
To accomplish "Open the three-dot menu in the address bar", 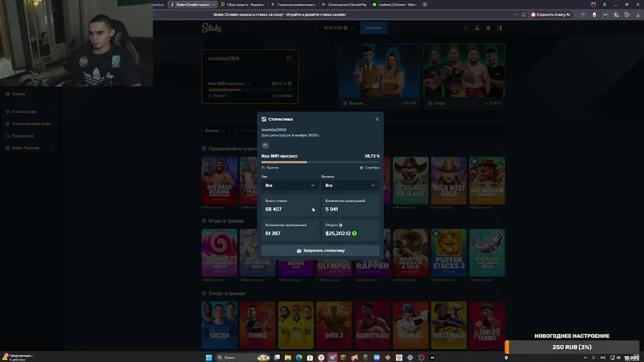I will coord(516,15).
